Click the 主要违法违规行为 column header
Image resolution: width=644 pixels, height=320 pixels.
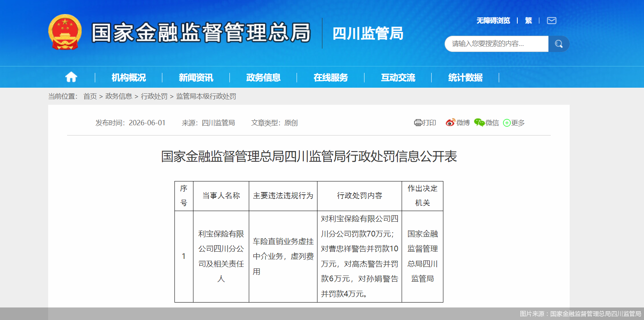(283, 196)
